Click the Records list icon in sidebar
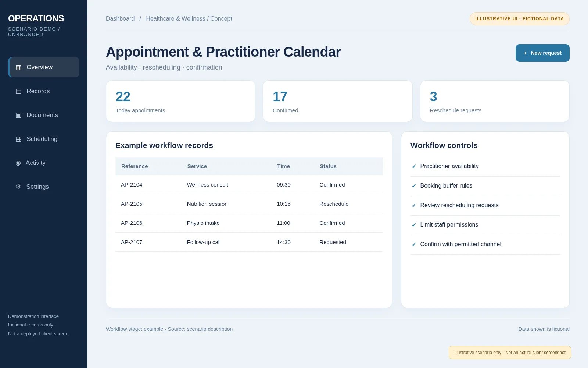 [x=18, y=91]
